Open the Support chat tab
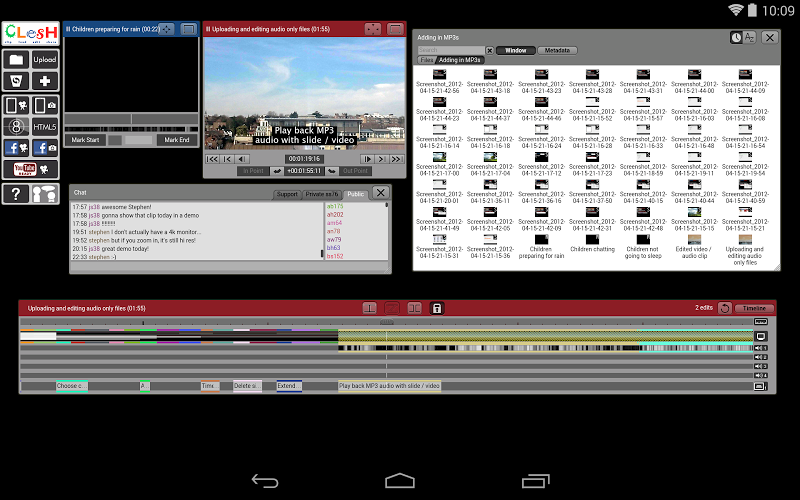Viewport: 800px width, 500px height. coord(287,193)
